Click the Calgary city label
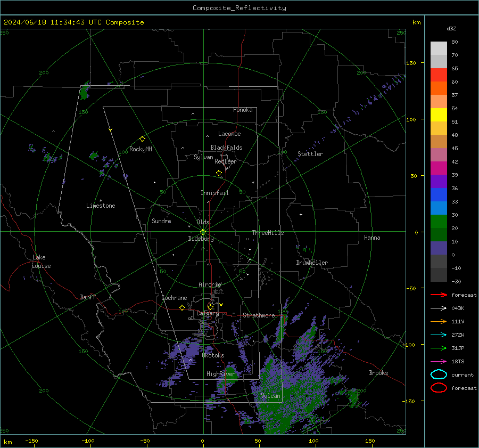The image size is (479, 448). click(208, 313)
